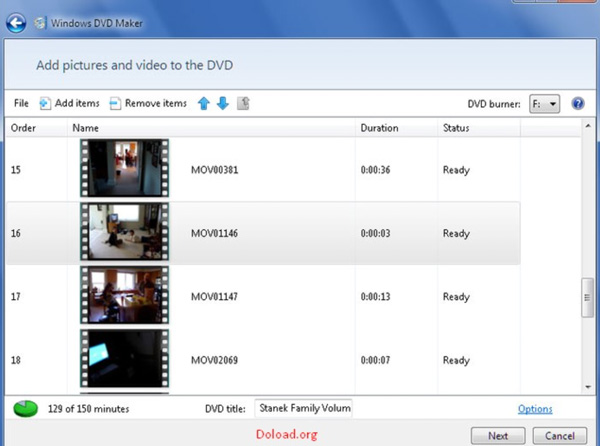The height and width of the screenshot is (446, 600).
Task: Click Remove items in the toolbar
Action: pos(148,103)
